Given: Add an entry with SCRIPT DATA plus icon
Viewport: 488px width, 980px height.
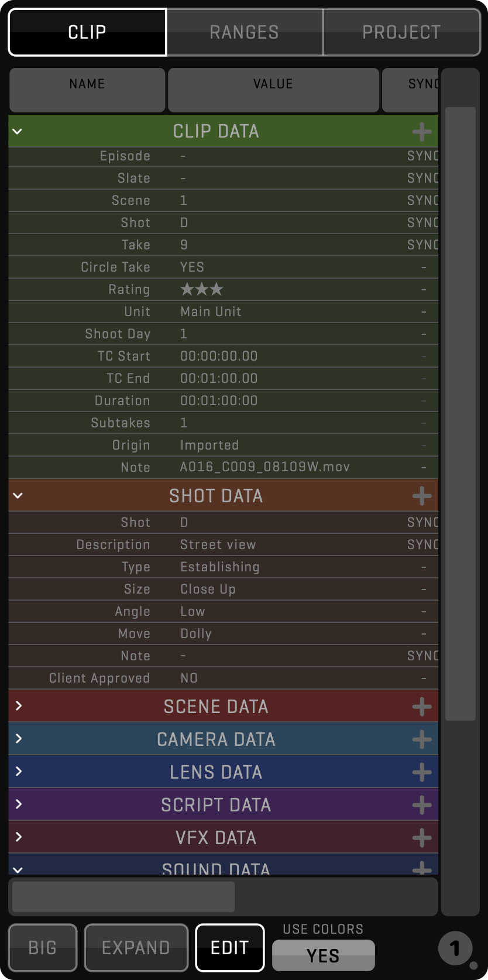Looking at the screenshot, I should pyautogui.click(x=421, y=806).
